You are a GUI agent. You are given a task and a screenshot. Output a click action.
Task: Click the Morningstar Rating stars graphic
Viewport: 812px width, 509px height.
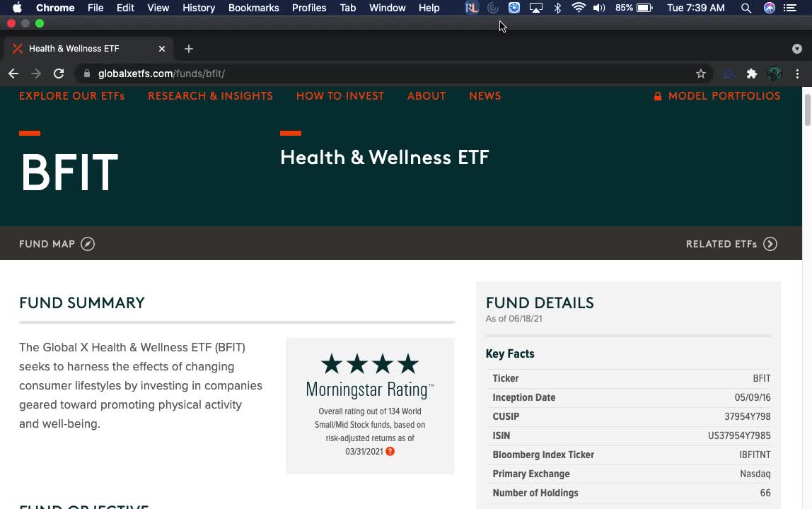(370, 364)
